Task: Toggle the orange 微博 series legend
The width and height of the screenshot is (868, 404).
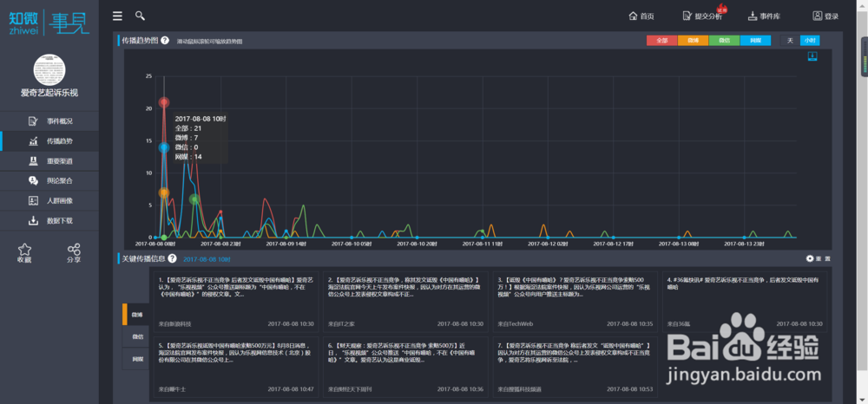Action: (x=693, y=41)
